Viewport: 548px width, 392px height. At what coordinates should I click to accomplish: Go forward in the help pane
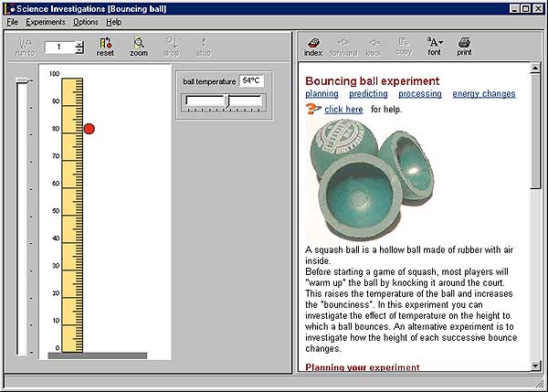[x=343, y=48]
